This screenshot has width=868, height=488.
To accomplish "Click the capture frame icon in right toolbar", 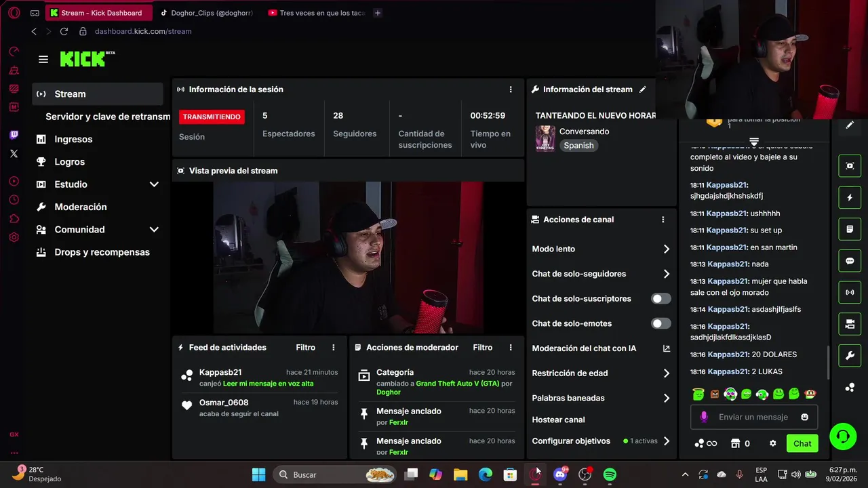I will (x=850, y=166).
